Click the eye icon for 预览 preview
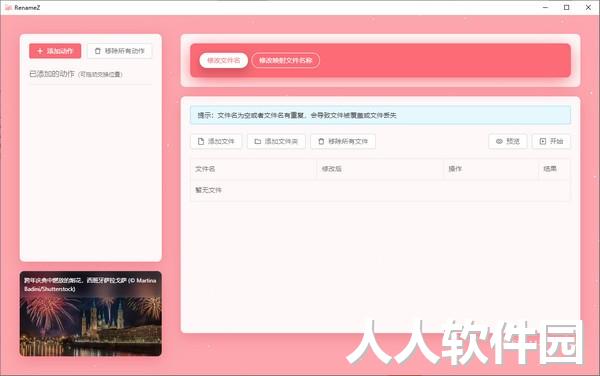This screenshot has height=376, width=600. 499,141
